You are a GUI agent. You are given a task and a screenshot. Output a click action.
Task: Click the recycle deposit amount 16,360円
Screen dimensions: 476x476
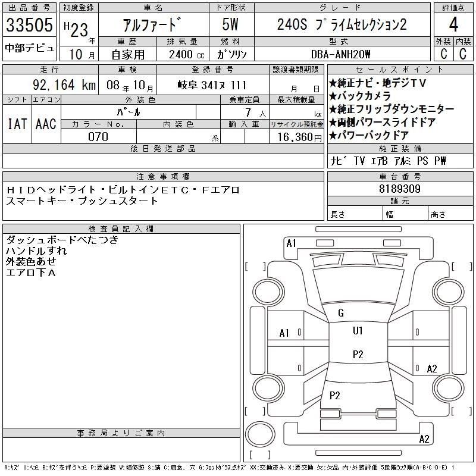tap(296, 137)
